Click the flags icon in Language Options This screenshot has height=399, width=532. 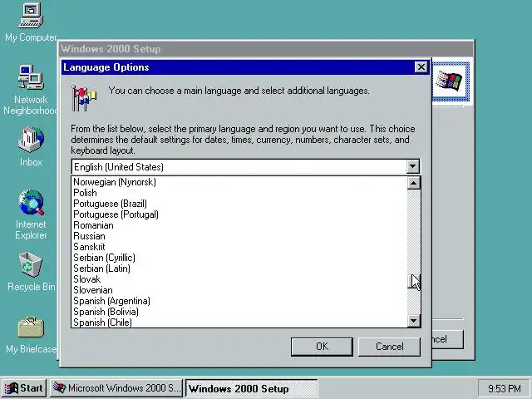click(83, 98)
